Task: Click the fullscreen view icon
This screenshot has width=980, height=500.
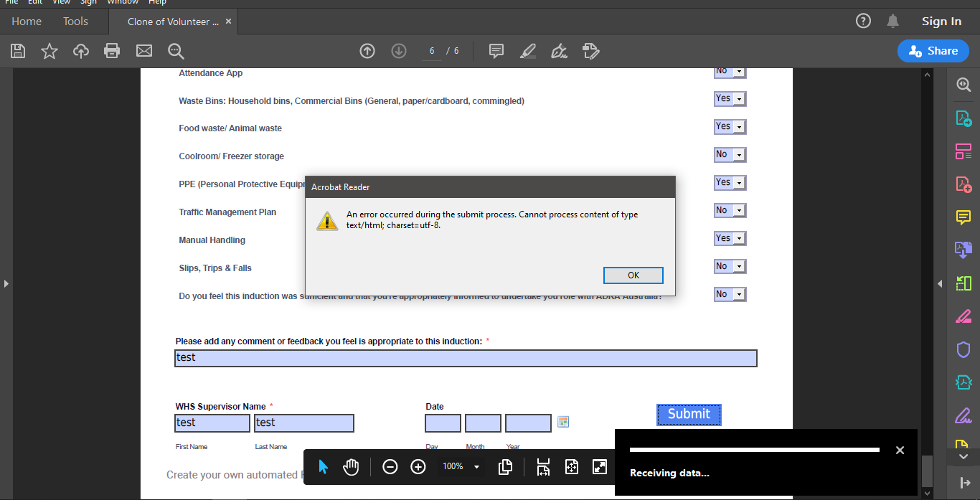Action: point(599,466)
